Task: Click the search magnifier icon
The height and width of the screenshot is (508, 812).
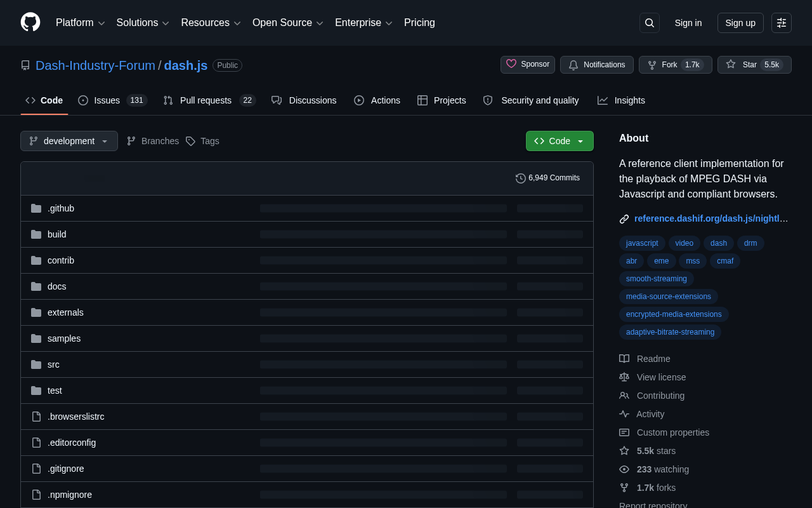Action: point(650,23)
